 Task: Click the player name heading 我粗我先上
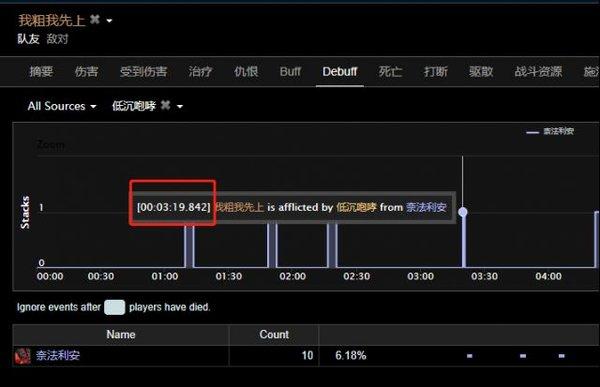(52, 20)
